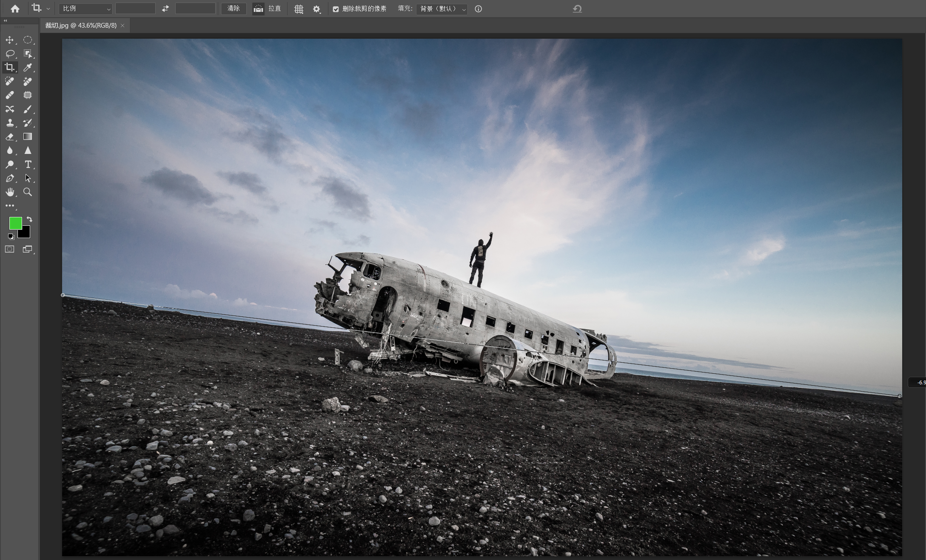Swap foreground and background colors
This screenshot has height=560, width=926.
point(29,219)
